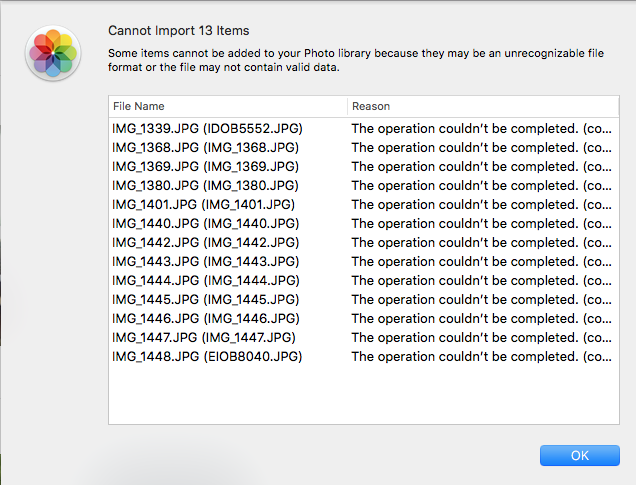Highlight the IMG_1380.JPG entry
The width and height of the screenshot is (636, 485).
click(205, 185)
